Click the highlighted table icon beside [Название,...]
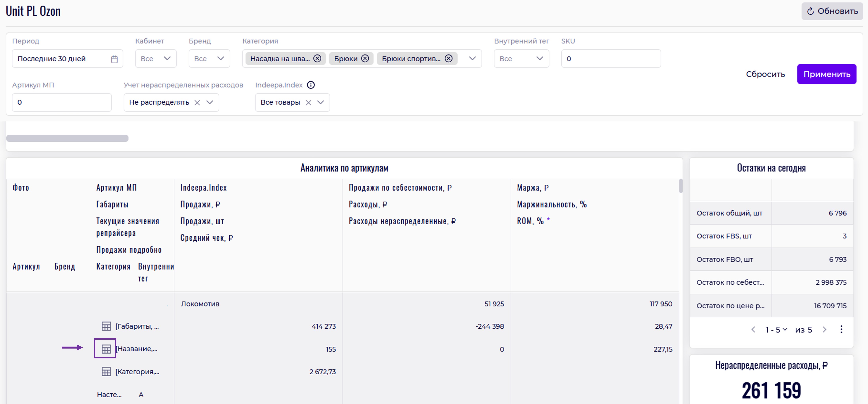The height and width of the screenshot is (404, 868). [x=106, y=349]
